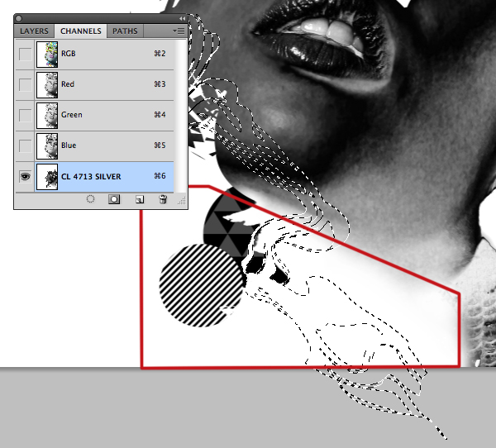Open the Paths tab
This screenshot has width=496, height=448.
point(125,31)
